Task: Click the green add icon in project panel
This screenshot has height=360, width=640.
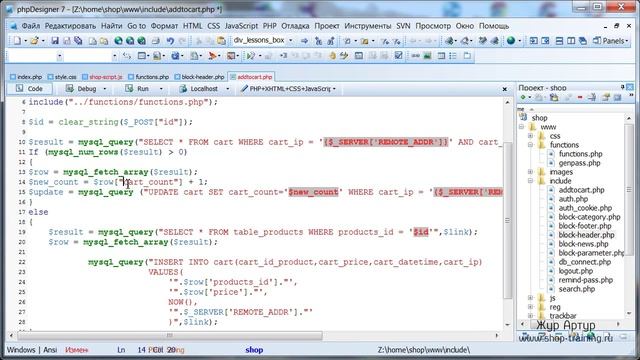Action: (x=523, y=97)
